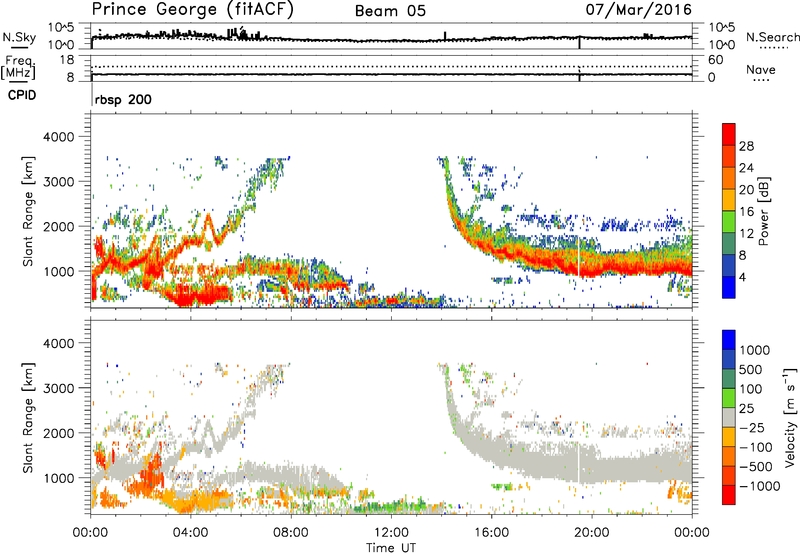Click the 500 tick on the velocity color bar
The height and width of the screenshot is (554, 800).
(750, 369)
